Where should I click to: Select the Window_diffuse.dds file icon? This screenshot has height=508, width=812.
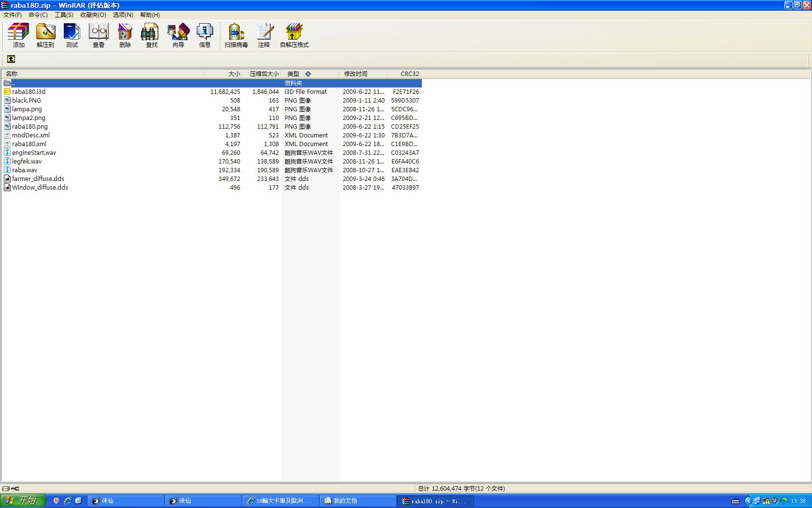(x=7, y=188)
